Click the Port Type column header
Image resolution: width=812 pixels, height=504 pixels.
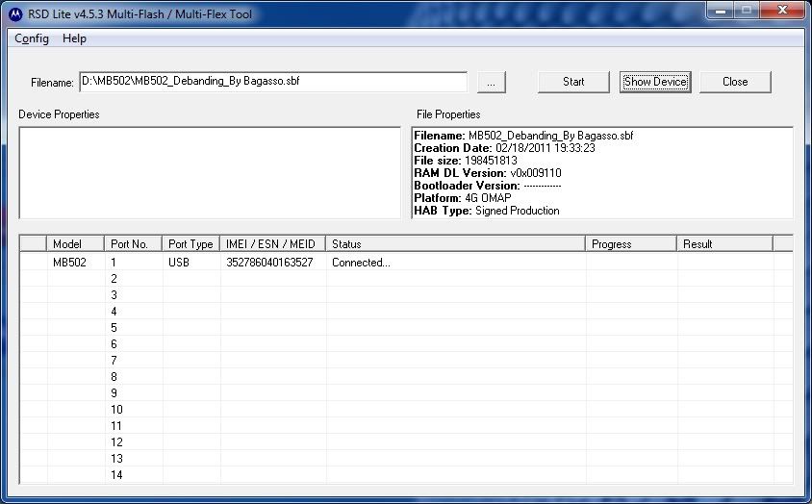coord(191,244)
